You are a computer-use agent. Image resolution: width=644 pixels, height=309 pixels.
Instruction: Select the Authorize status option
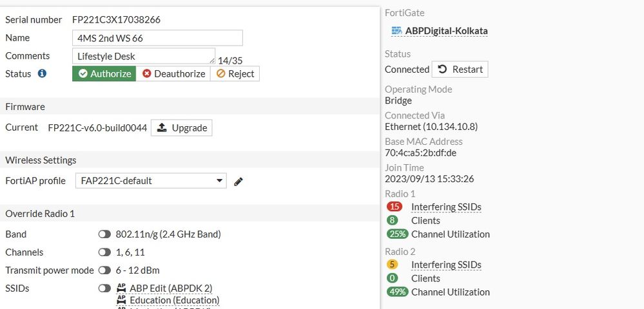point(104,74)
